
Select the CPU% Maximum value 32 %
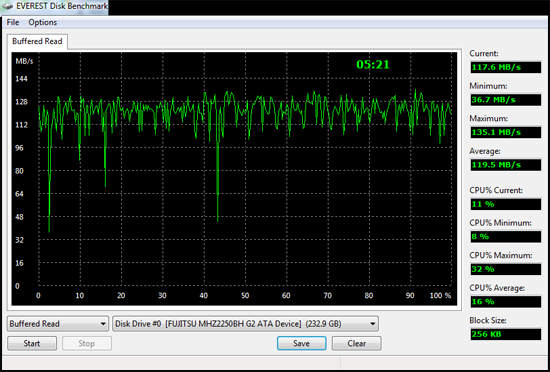click(505, 269)
